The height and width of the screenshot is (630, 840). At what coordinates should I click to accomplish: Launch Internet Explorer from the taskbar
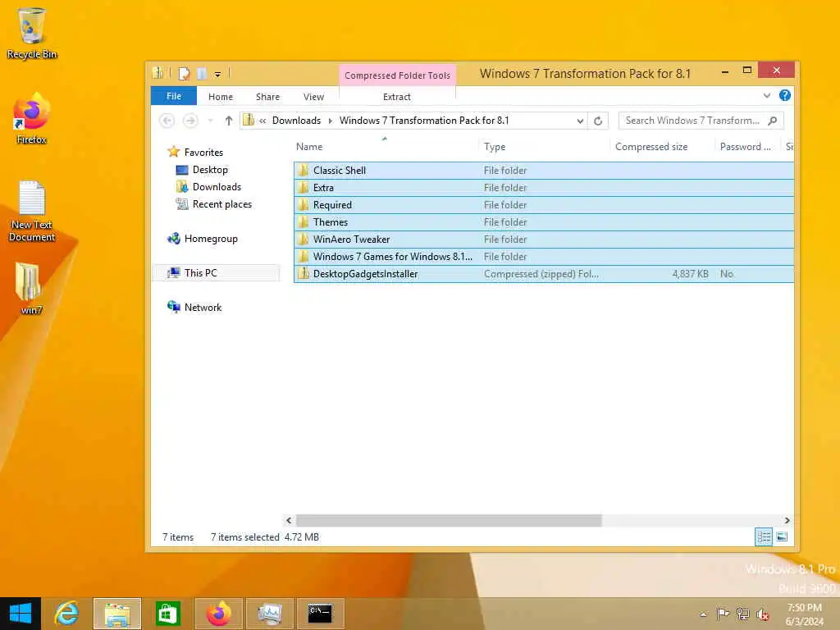pyautogui.click(x=66, y=614)
